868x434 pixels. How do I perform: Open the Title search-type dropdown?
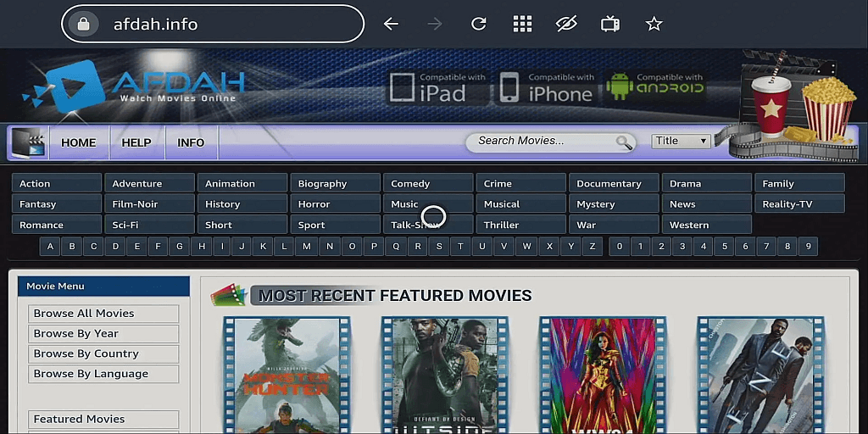point(681,142)
